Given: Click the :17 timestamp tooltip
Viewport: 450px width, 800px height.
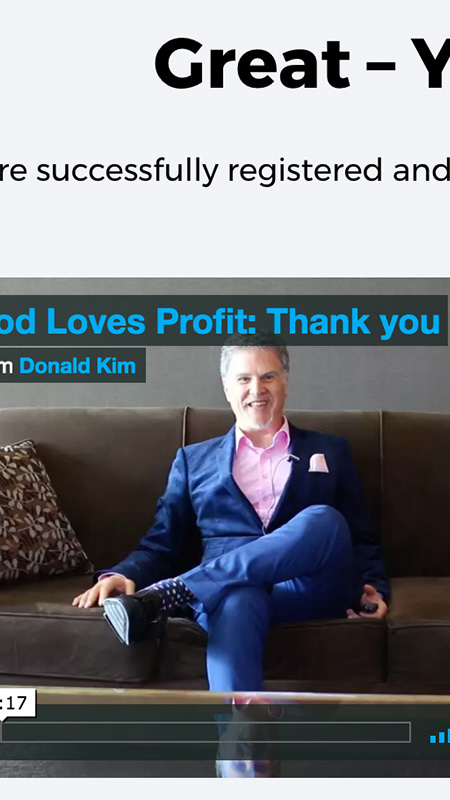Looking at the screenshot, I should (x=17, y=704).
